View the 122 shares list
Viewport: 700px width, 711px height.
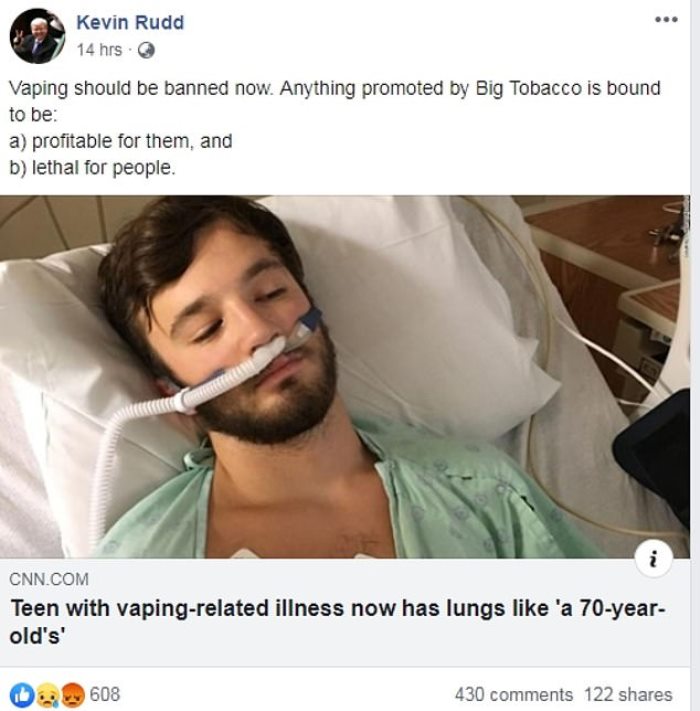click(628, 694)
